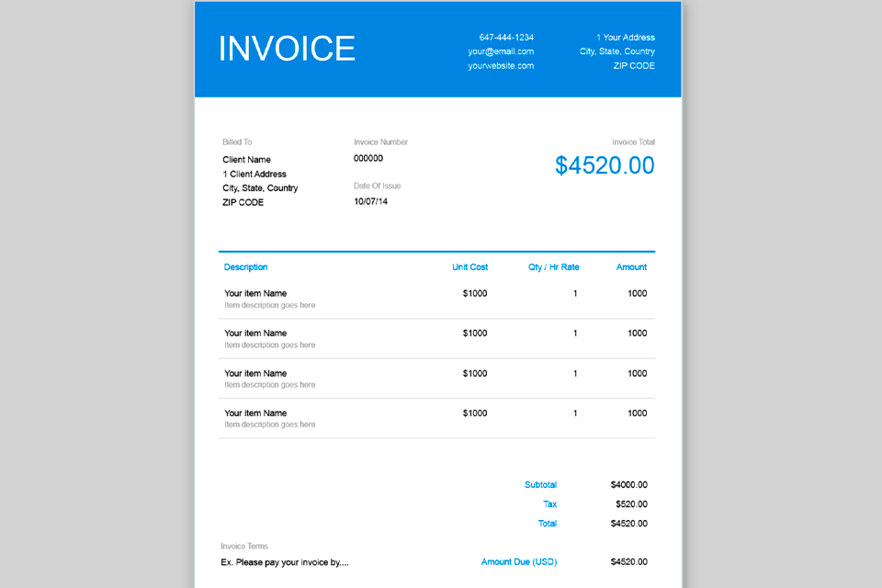Click second row amount 1000
This screenshot has width=882, height=588.
pyautogui.click(x=637, y=334)
